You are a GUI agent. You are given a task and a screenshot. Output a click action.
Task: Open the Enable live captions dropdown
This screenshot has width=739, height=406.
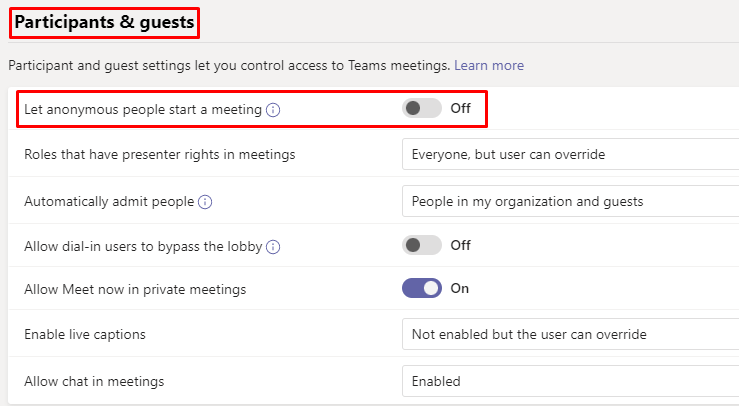coord(570,334)
